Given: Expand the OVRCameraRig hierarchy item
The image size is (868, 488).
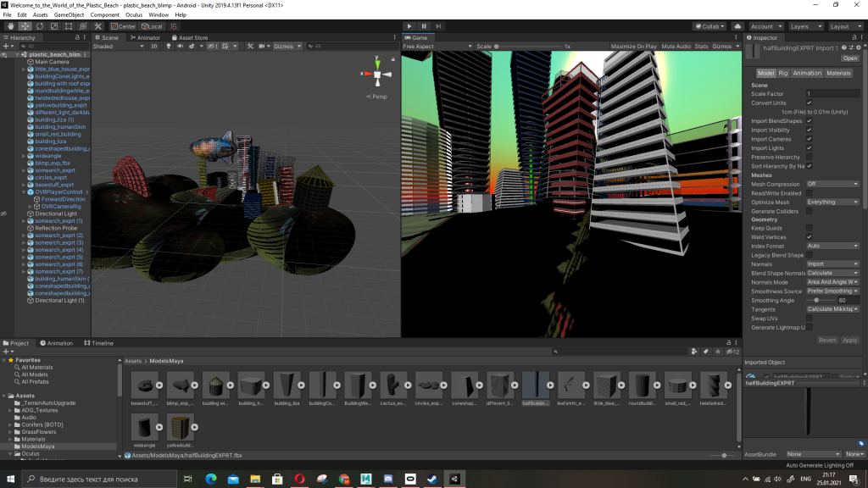Looking at the screenshot, I should pyautogui.click(x=30, y=207).
